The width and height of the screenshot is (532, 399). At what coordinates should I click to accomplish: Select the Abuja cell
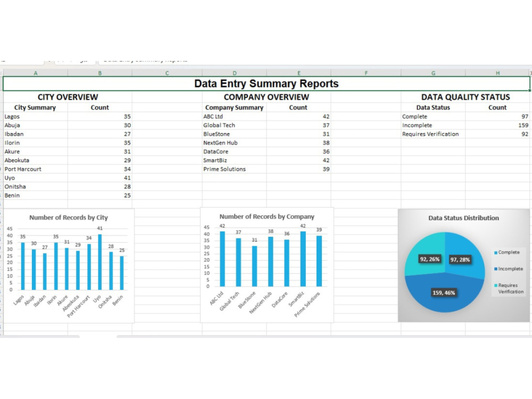click(35, 125)
